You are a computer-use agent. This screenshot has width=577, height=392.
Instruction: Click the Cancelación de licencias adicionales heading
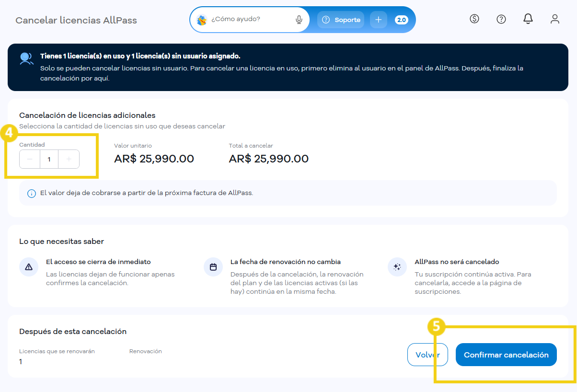pos(87,115)
